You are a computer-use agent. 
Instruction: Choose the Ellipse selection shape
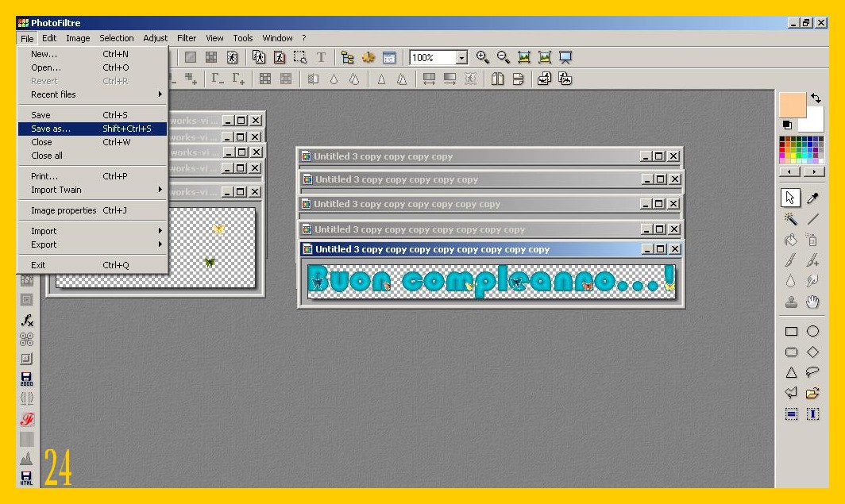[x=812, y=331]
